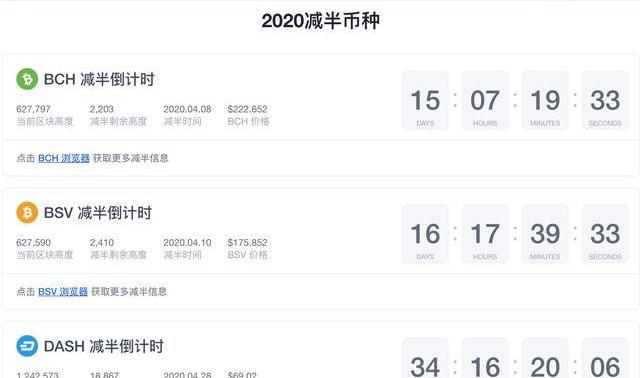
Task: Click the blue DASH coin icon
Action: click(x=27, y=346)
